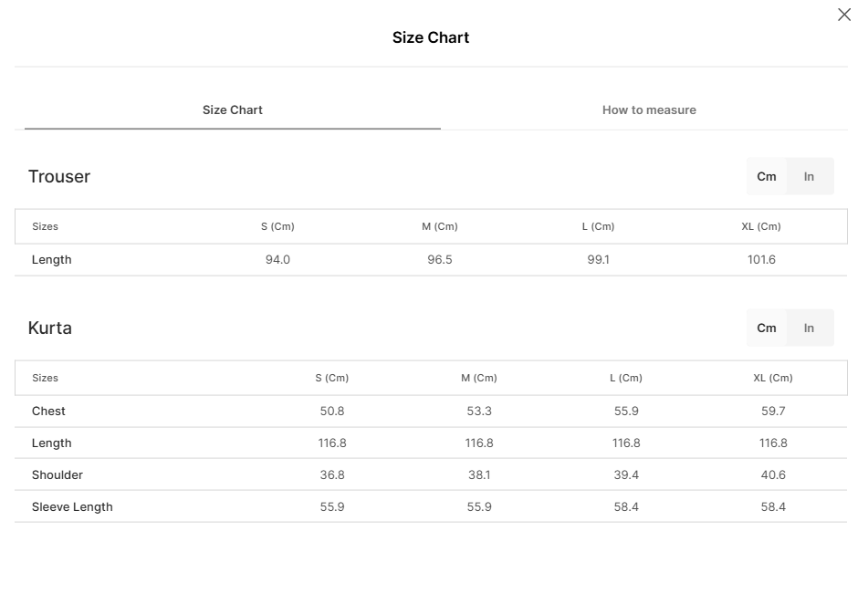Close the Size Chart dialog
Image resolution: width=868 pixels, height=594 pixels.
tap(844, 15)
